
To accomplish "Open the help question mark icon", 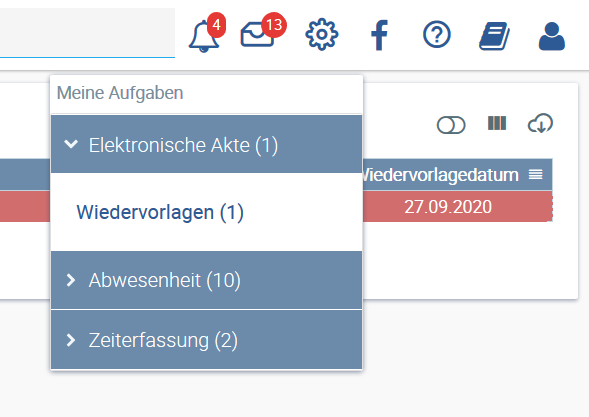I will pyautogui.click(x=436, y=35).
